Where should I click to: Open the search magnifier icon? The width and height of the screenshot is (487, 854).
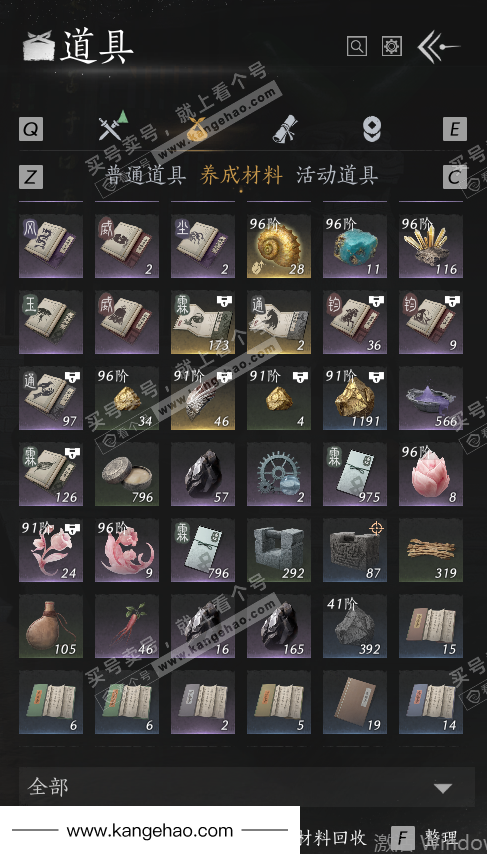point(357,46)
